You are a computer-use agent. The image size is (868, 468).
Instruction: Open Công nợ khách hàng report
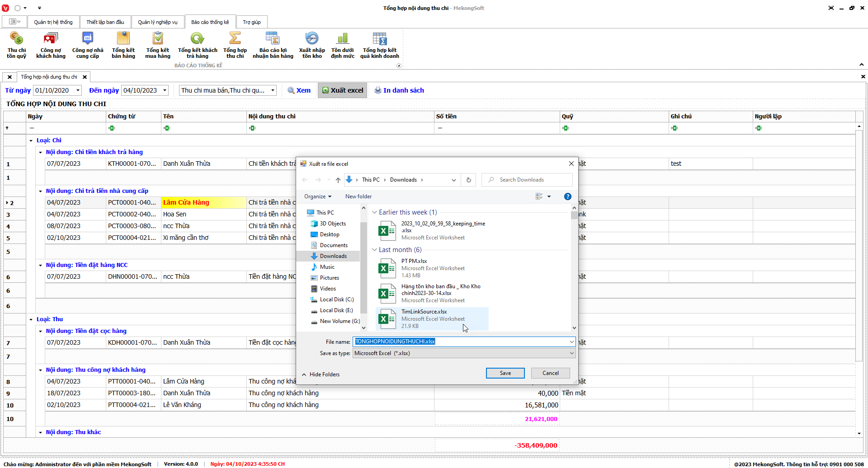click(51, 45)
